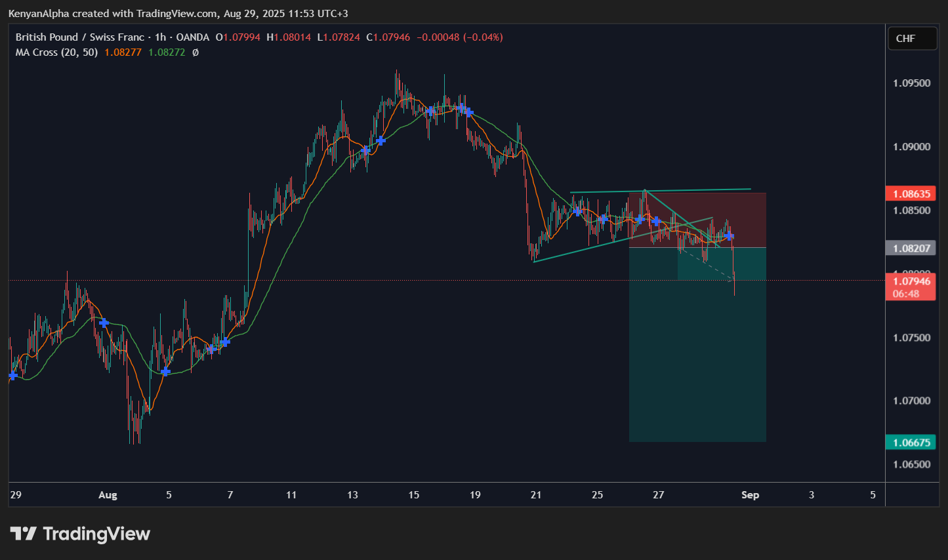Click the Aug label on time axis
This screenshot has height=560, width=948.
108,495
